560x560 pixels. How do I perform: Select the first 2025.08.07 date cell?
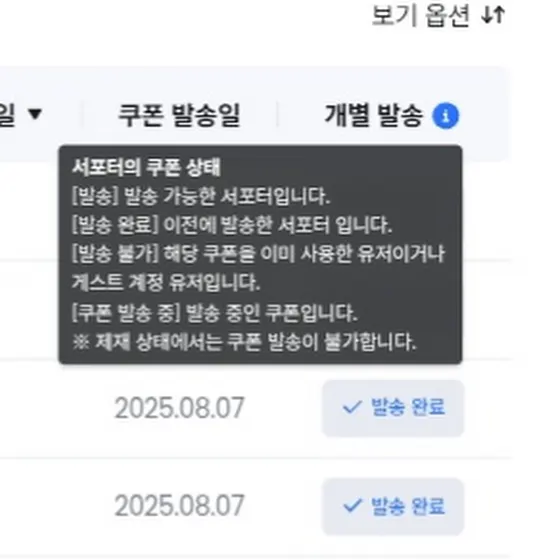[179, 408]
